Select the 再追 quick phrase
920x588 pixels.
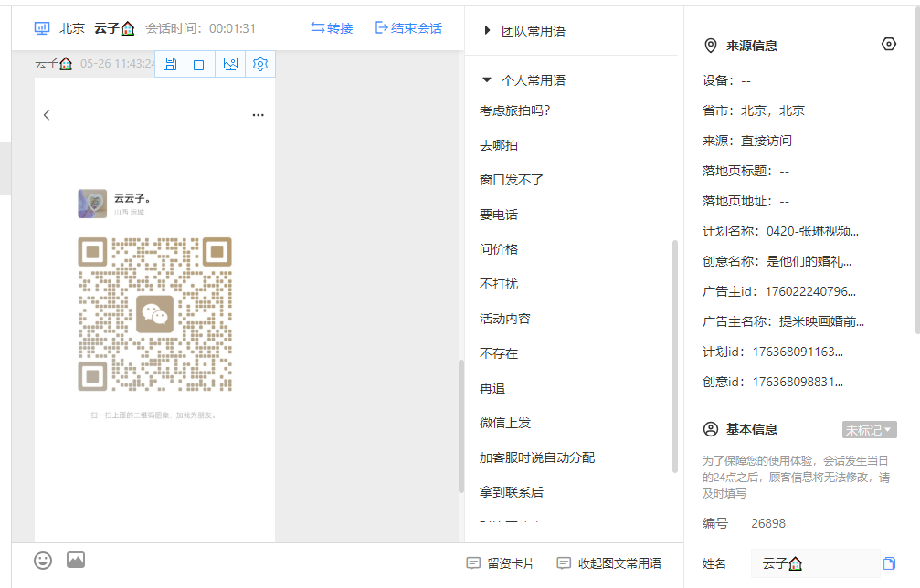click(492, 388)
